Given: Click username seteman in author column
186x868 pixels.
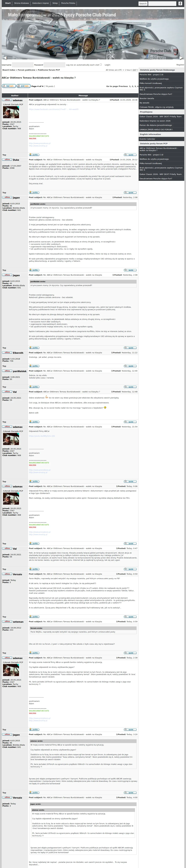Looking at the screenshot, I should pos(18,622).
